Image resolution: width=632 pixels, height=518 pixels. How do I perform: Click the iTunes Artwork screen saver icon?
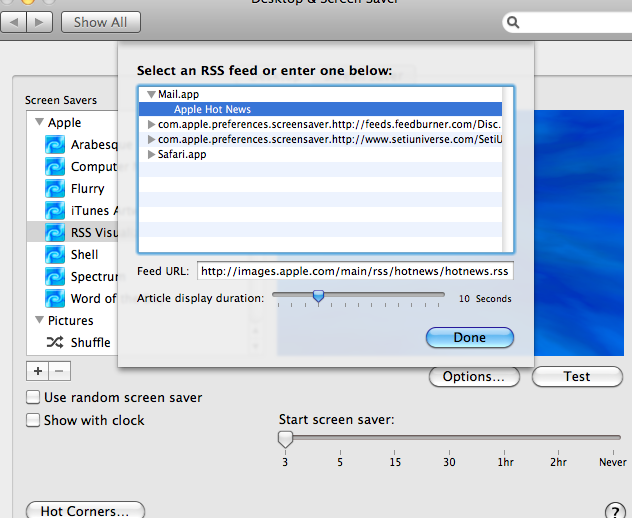click(55, 210)
